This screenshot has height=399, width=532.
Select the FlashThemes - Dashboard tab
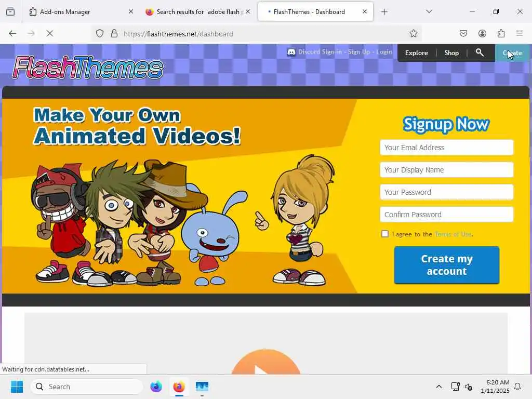pos(315,12)
